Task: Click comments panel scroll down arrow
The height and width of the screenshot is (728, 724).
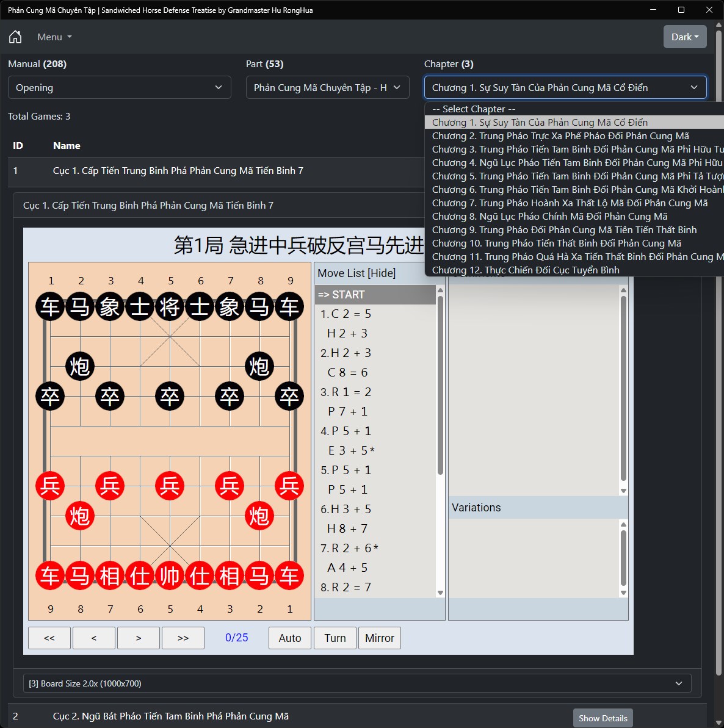Action: (624, 491)
